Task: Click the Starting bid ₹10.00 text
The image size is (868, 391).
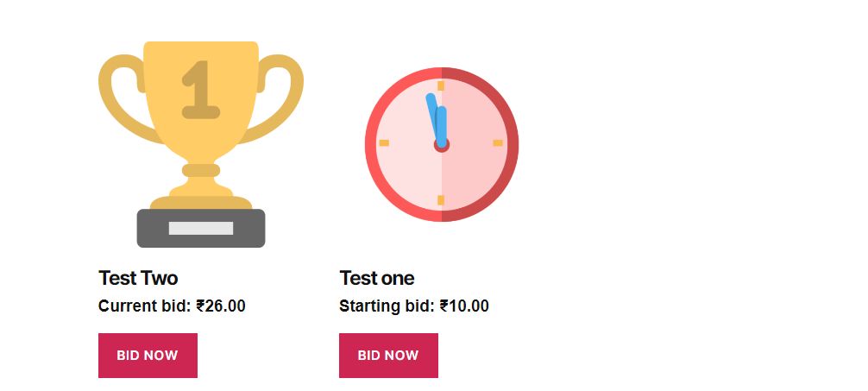Action: click(x=414, y=306)
